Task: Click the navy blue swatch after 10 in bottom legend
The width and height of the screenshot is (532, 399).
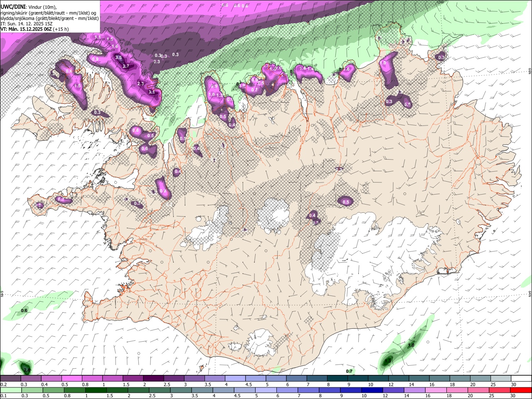Action: point(372,390)
